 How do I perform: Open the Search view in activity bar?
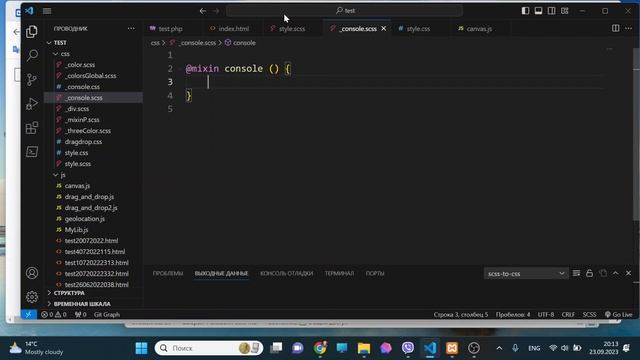pyautogui.click(x=32, y=55)
